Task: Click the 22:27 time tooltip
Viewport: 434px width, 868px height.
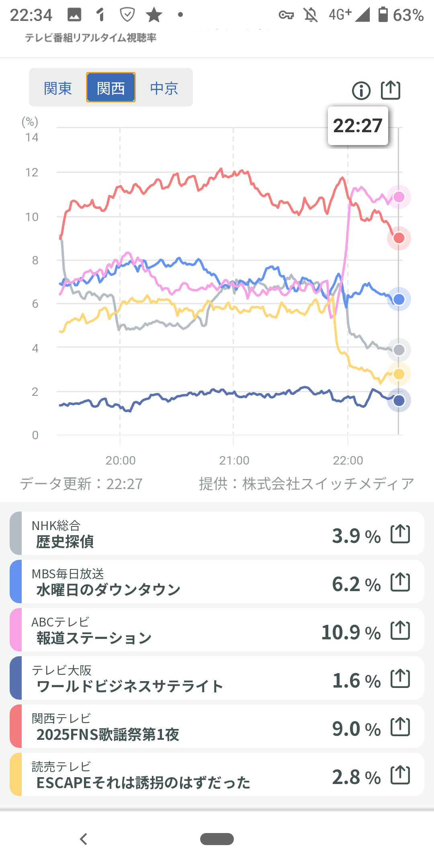Action: [358, 126]
